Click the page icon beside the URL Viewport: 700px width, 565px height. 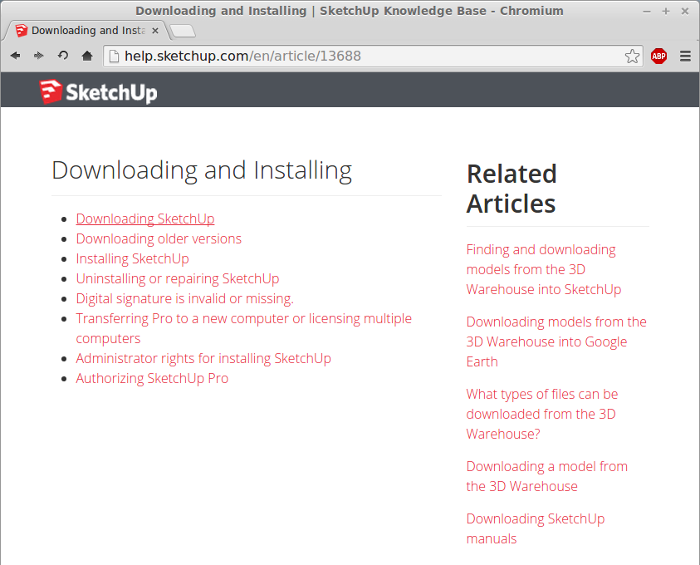(114, 56)
